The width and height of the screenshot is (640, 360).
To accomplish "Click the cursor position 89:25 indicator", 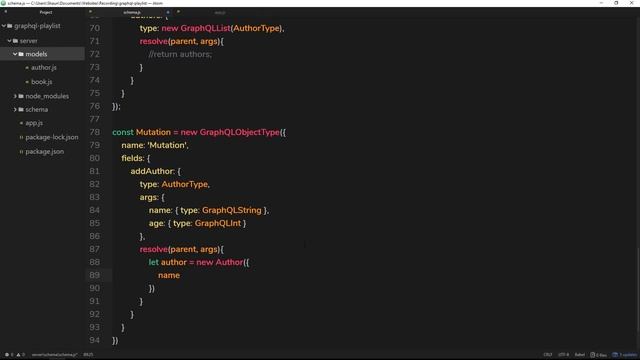I will point(88,355).
